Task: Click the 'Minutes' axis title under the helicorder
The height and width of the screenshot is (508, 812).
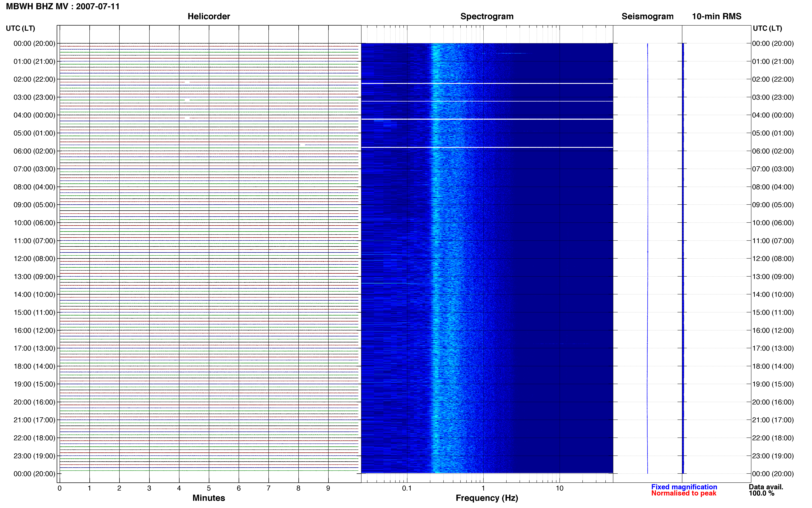Action: pos(209,498)
